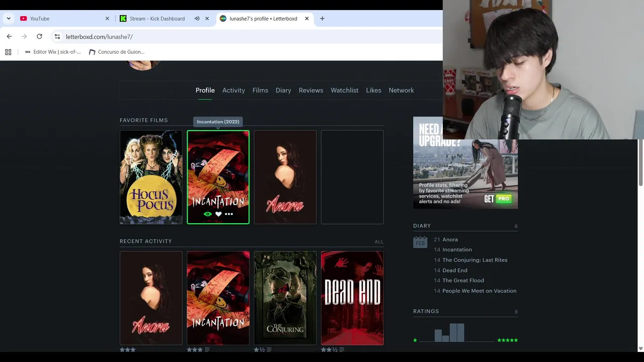Viewport: 644px width, 362px height.
Task: Open Dead End poster in recent activity
Action: pos(352,298)
